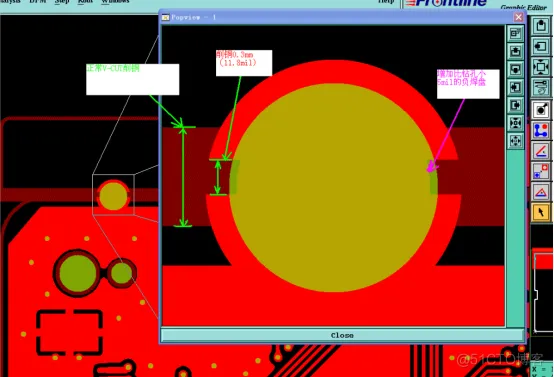Click the large olive drill hole in Popview
Screen dimensions: 554x377
pyautogui.click(x=333, y=187)
